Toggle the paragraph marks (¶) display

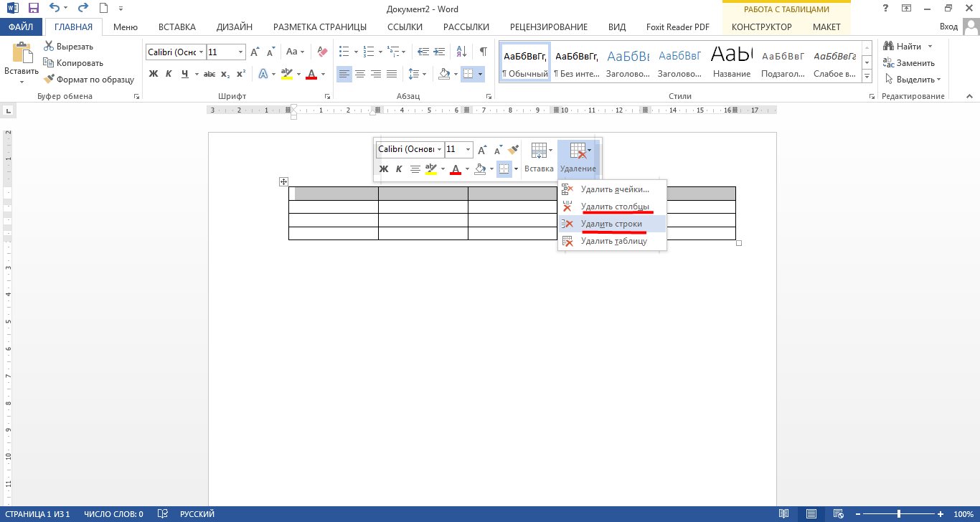click(484, 52)
